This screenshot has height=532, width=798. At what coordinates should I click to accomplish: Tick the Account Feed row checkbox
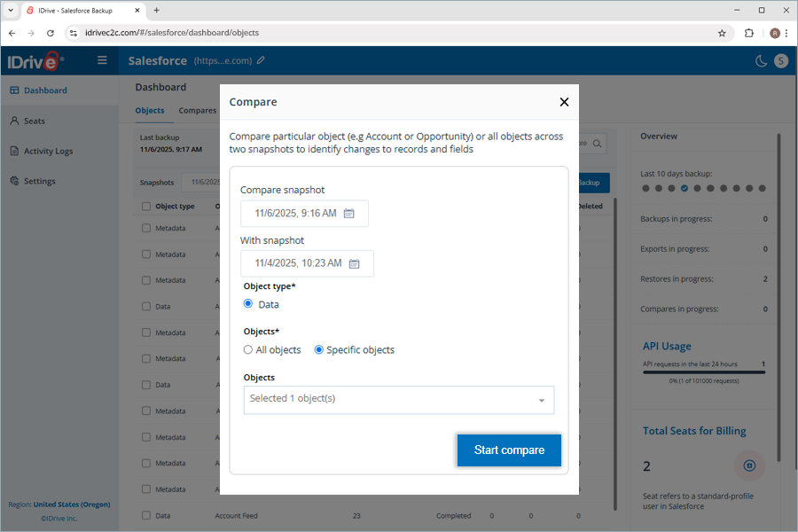(x=146, y=515)
